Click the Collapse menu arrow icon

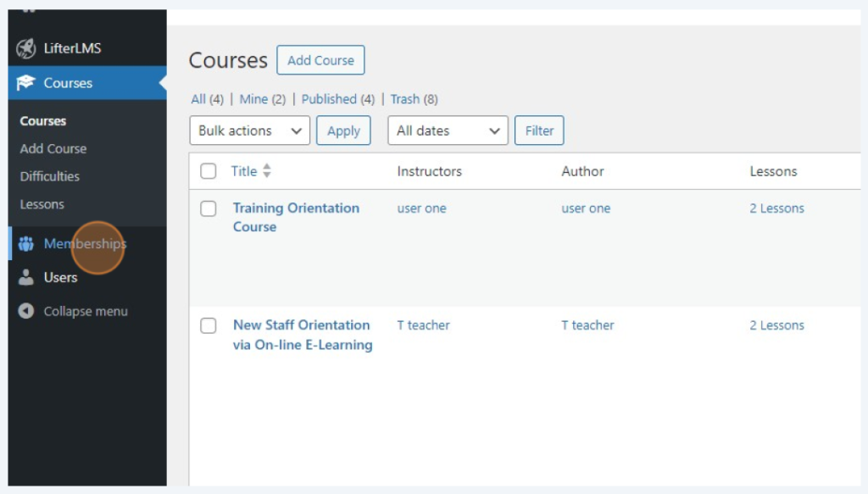pyautogui.click(x=25, y=311)
